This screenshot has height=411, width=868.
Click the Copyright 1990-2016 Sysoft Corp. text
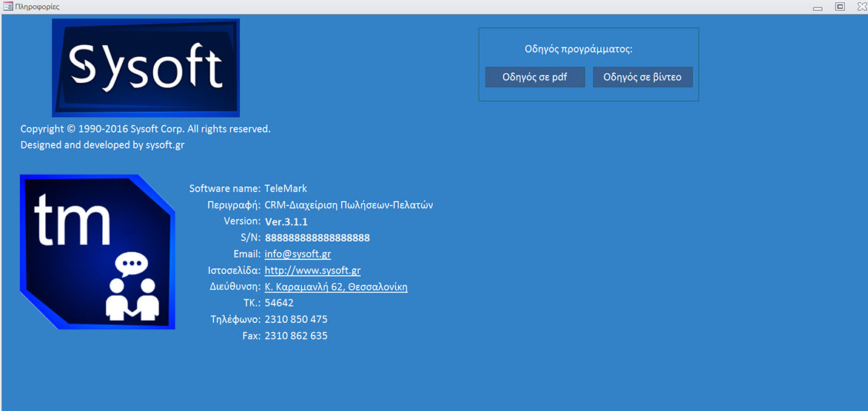click(146, 129)
